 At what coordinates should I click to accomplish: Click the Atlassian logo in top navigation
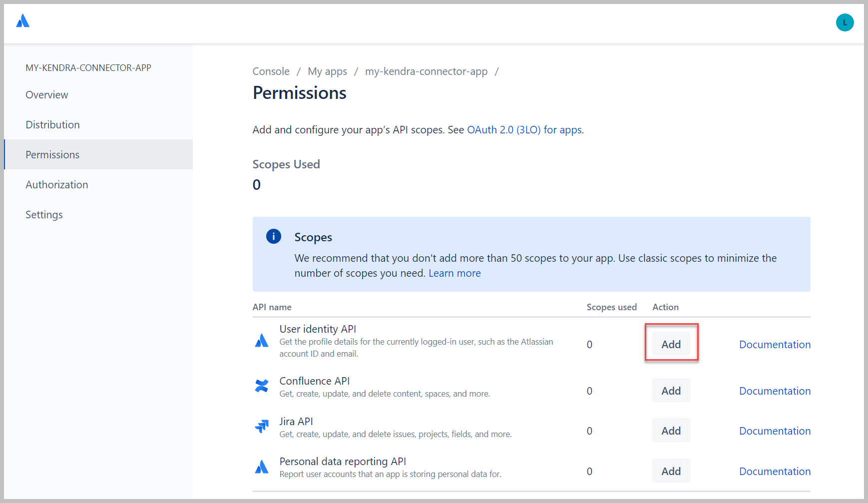coord(22,21)
